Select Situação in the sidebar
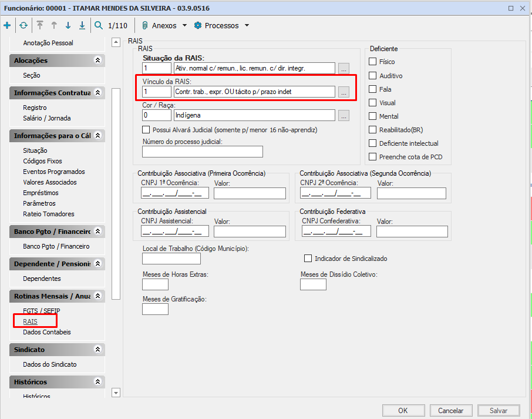532x419 pixels. (x=35, y=150)
